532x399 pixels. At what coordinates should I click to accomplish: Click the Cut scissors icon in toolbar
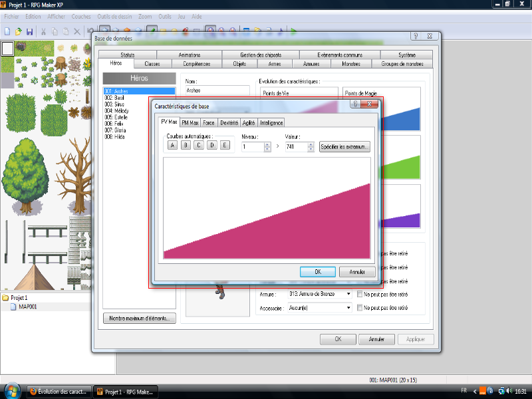click(x=44, y=31)
